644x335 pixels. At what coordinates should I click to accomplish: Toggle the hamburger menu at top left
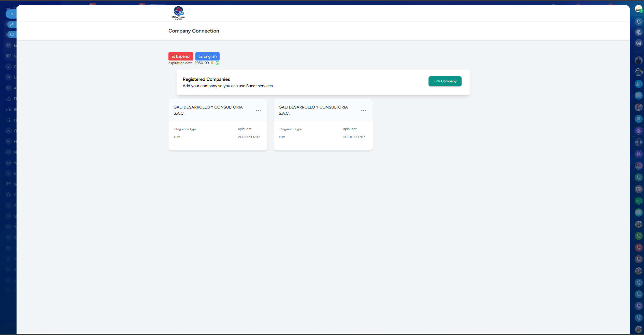(x=8, y=8)
